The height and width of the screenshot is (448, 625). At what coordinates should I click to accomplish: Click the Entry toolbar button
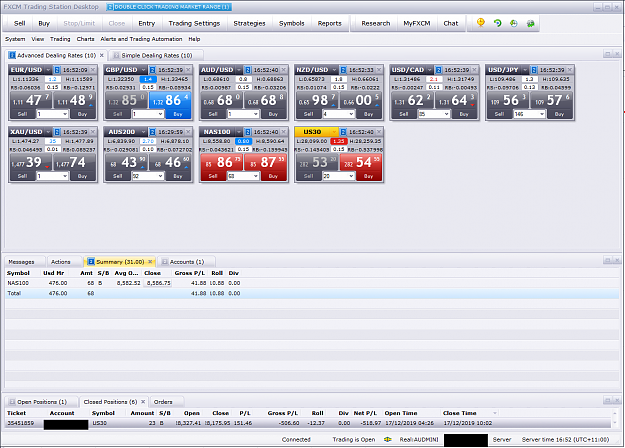tap(146, 24)
